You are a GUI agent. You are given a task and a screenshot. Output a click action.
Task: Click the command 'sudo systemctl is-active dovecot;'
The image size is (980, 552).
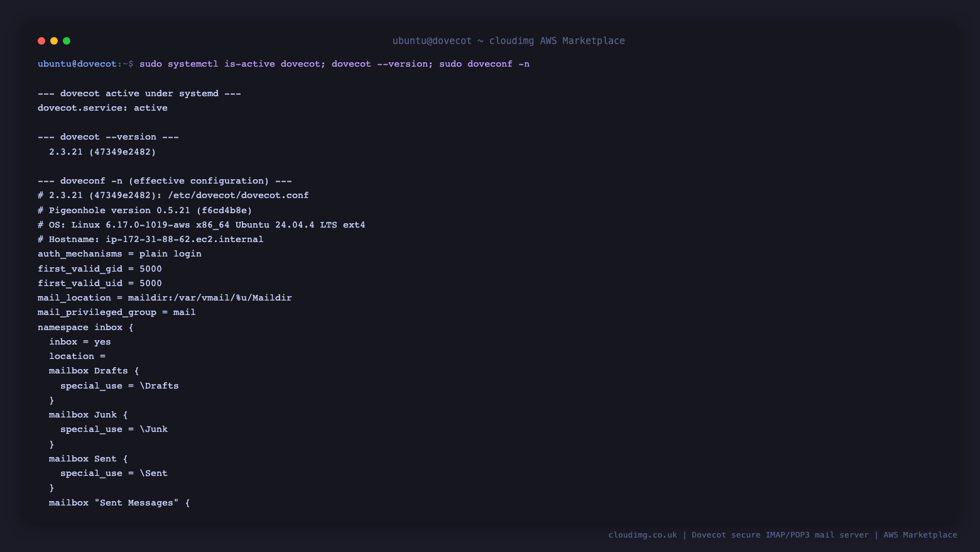coord(232,64)
